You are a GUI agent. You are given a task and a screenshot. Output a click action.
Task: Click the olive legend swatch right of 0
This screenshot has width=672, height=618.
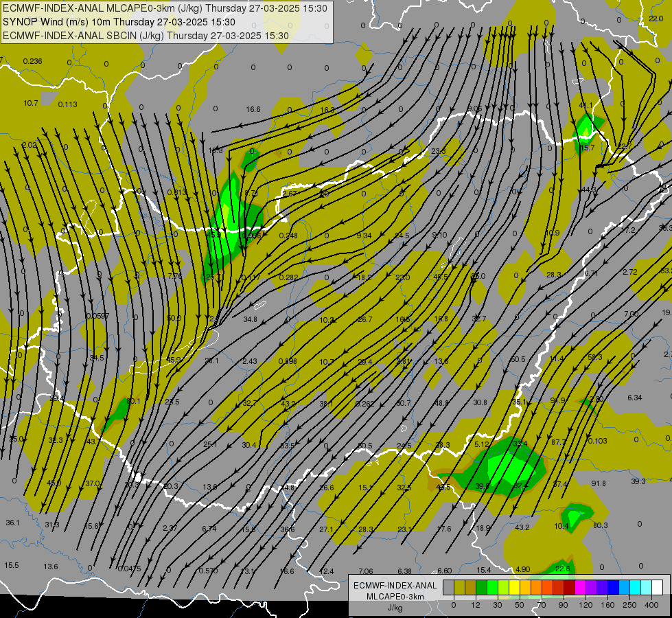[x=459, y=587]
